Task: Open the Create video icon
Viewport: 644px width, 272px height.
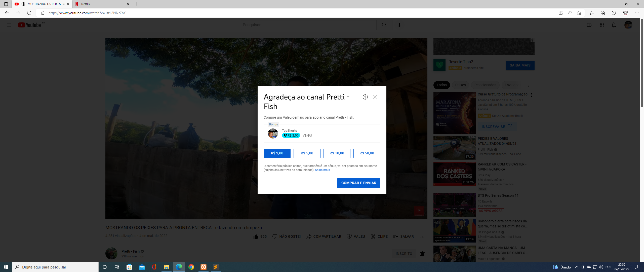Action: (x=589, y=25)
